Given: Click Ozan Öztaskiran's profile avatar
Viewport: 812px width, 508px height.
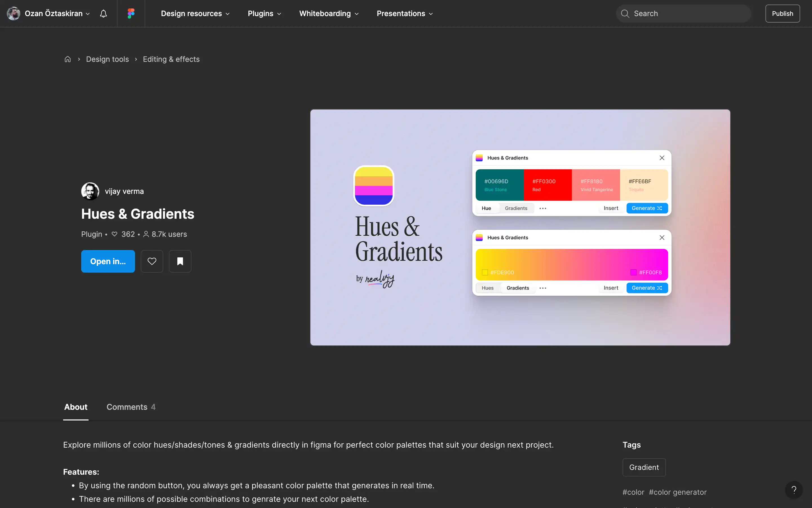Looking at the screenshot, I should (x=14, y=14).
